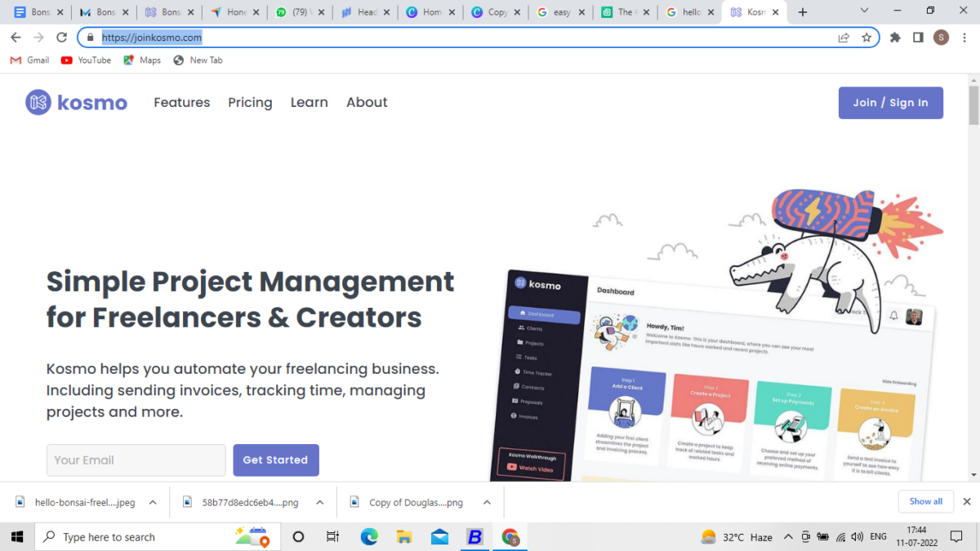Click the browser extensions puzzle icon
Image resolution: width=980 pixels, height=551 pixels.
pos(894,37)
